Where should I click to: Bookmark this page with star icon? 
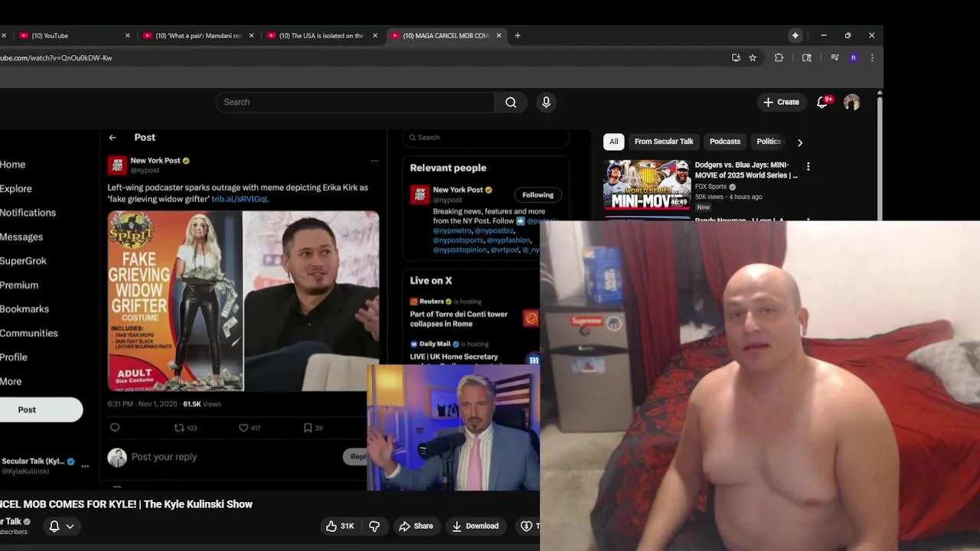(x=753, y=57)
